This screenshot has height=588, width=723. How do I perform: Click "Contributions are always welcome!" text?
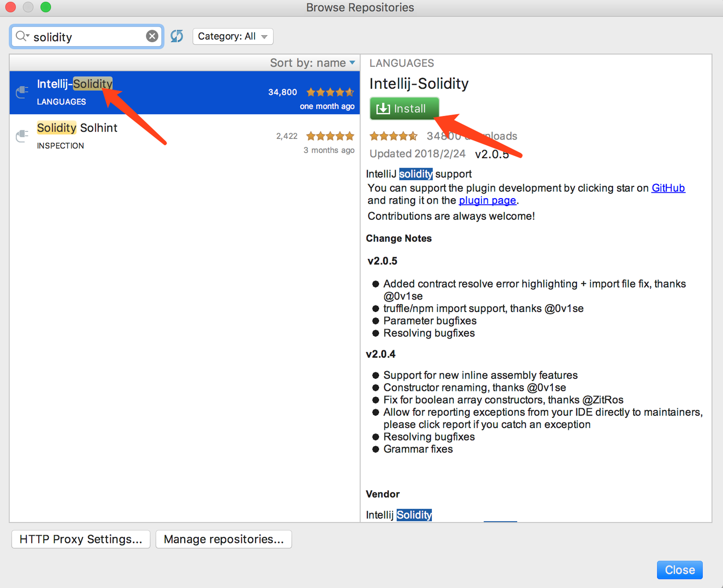click(451, 216)
